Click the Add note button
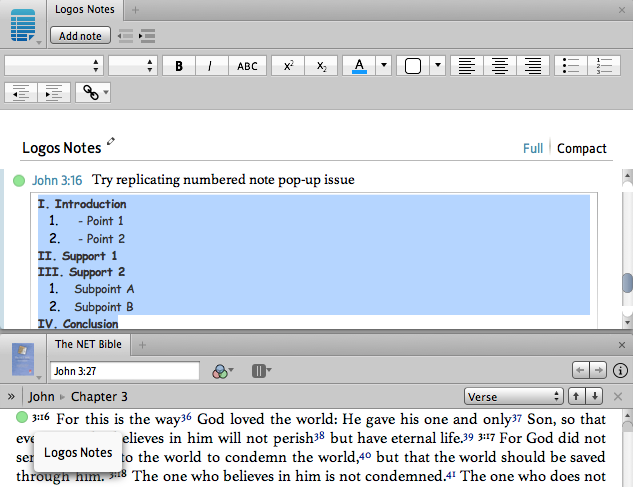 (x=80, y=36)
